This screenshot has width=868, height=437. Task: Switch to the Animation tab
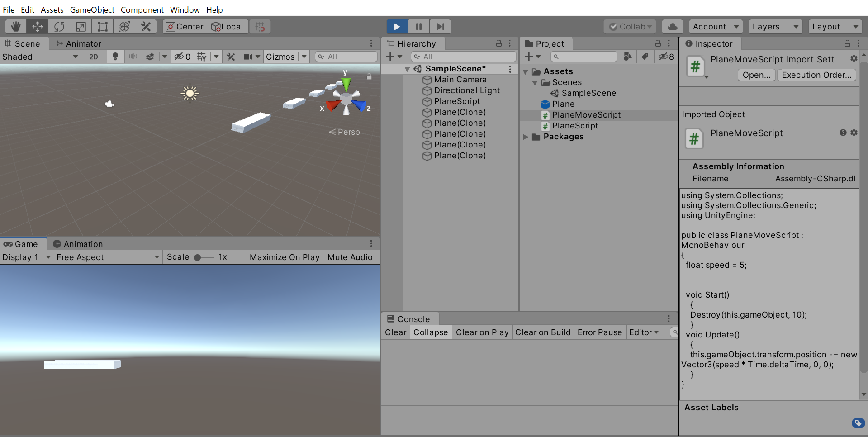tap(82, 244)
